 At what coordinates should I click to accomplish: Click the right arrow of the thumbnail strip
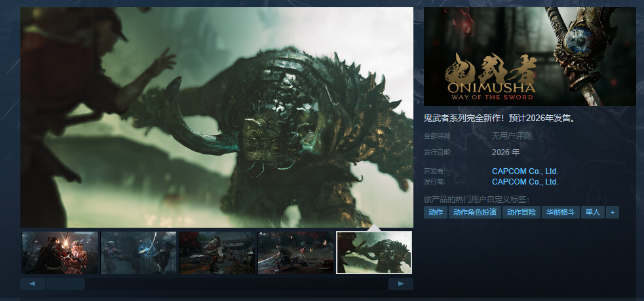400,284
